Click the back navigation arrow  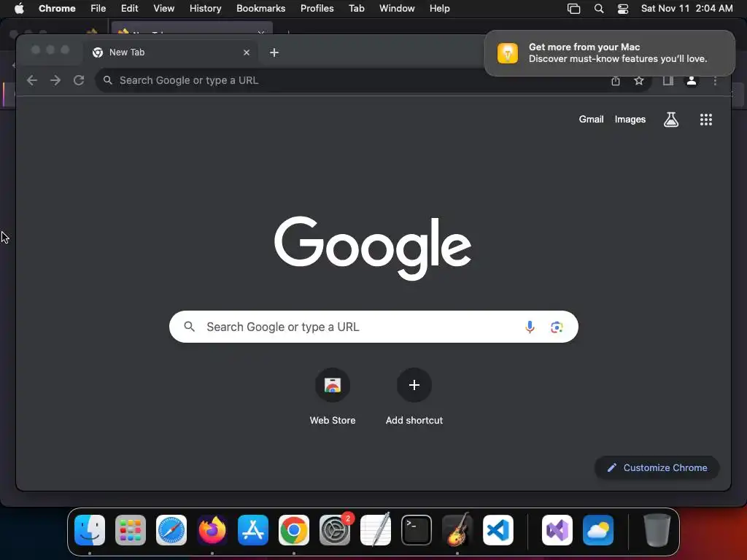[x=32, y=80]
